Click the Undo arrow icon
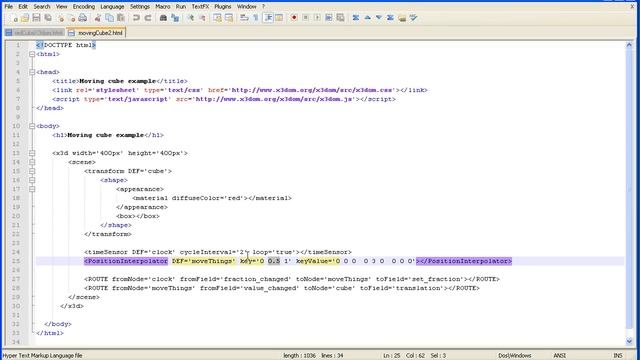 tap(136, 18)
